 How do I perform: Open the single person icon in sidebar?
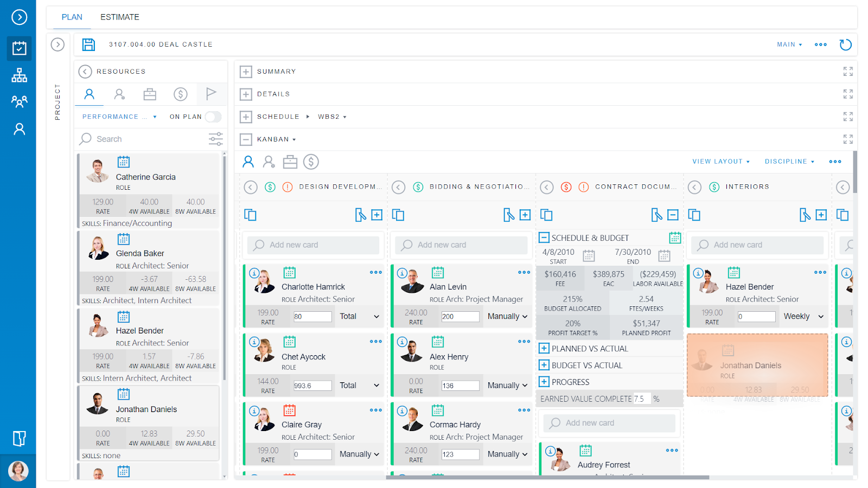[x=19, y=129]
